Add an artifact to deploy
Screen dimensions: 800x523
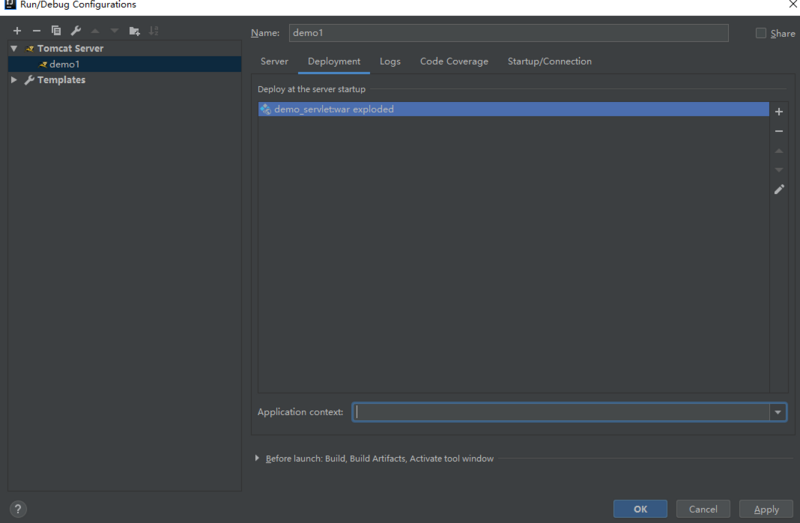[x=779, y=112]
